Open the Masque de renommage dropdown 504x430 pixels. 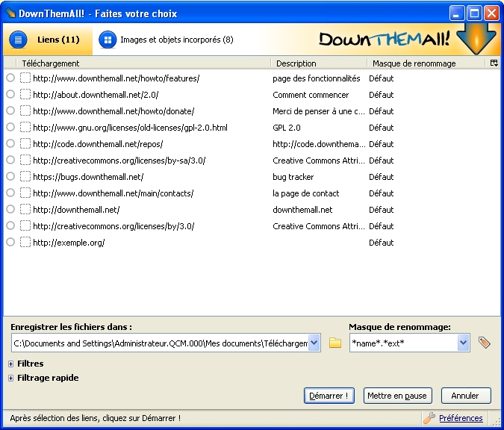463,343
